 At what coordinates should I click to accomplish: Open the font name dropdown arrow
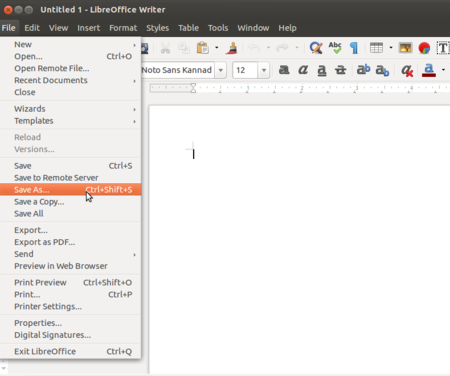(220, 70)
